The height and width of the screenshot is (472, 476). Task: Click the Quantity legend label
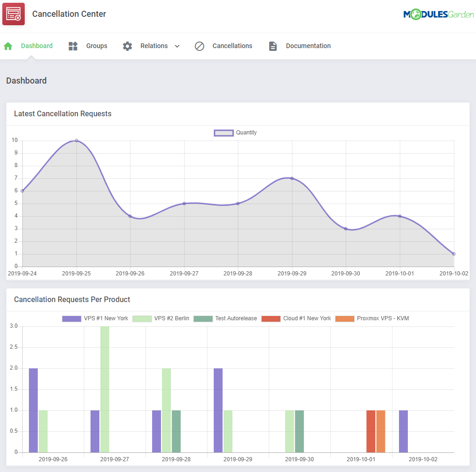(x=246, y=133)
